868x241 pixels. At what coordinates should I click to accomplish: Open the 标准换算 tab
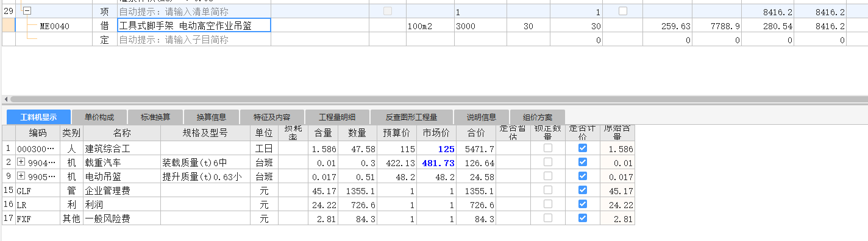pyautogui.click(x=155, y=117)
